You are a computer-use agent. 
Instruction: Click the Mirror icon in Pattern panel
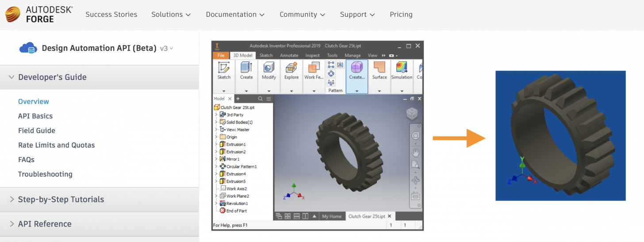click(x=340, y=65)
